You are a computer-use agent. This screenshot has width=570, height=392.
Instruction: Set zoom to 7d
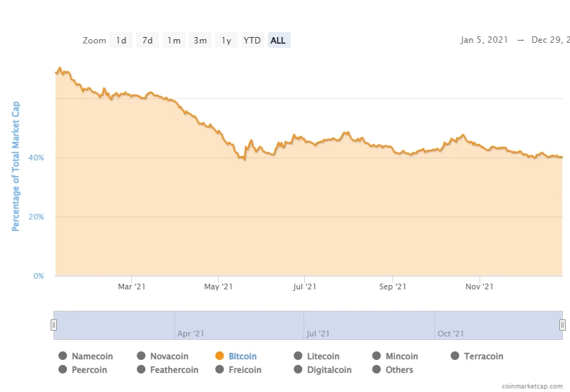click(147, 41)
